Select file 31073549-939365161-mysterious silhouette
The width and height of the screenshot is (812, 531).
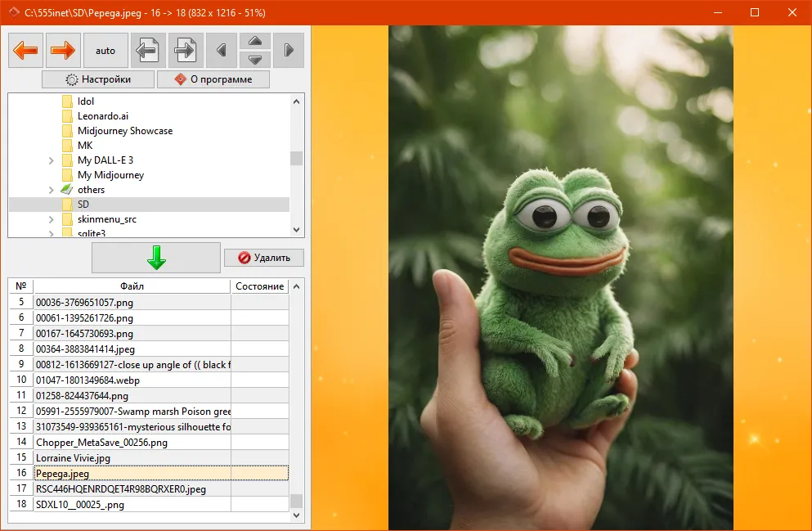tap(132, 427)
